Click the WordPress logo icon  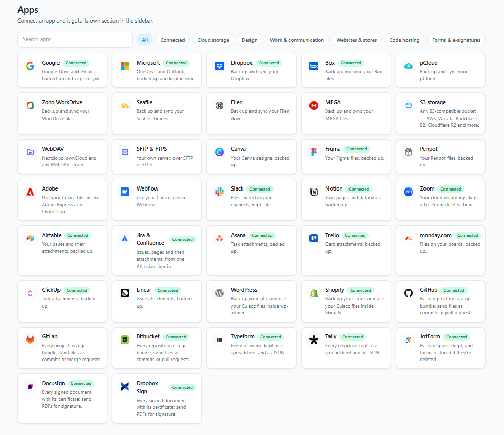coord(219,293)
